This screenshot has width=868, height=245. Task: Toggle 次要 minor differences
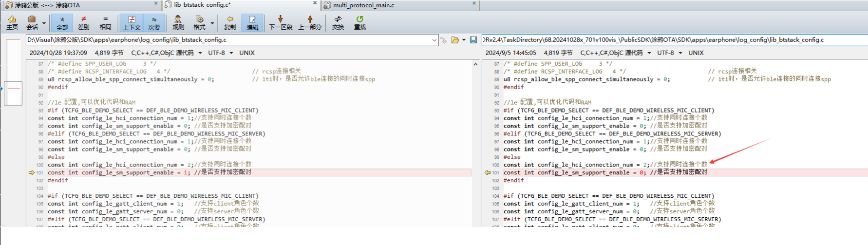point(154,23)
